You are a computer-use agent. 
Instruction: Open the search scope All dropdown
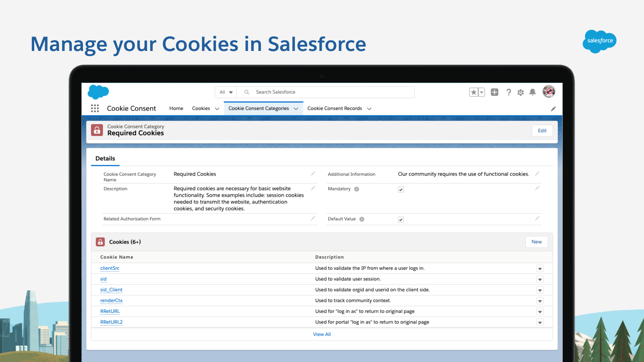tap(225, 92)
